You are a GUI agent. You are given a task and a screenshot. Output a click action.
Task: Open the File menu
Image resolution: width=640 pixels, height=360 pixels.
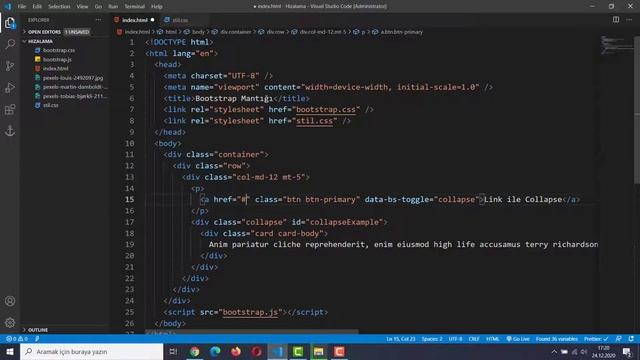[x=22, y=7]
